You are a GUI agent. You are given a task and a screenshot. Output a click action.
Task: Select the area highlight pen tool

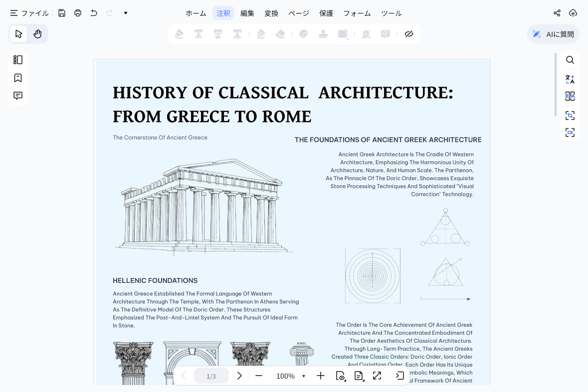(x=261, y=34)
